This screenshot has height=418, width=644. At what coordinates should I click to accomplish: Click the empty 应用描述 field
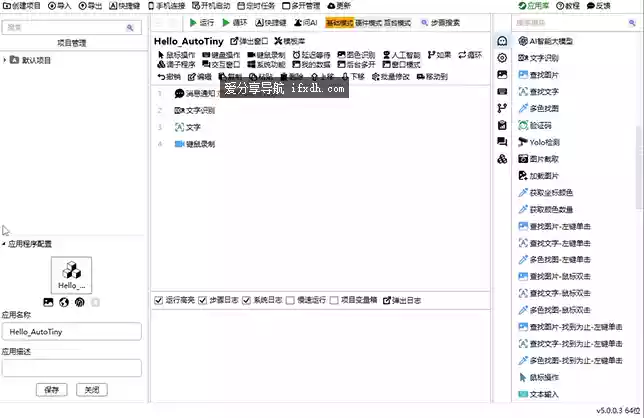point(72,368)
